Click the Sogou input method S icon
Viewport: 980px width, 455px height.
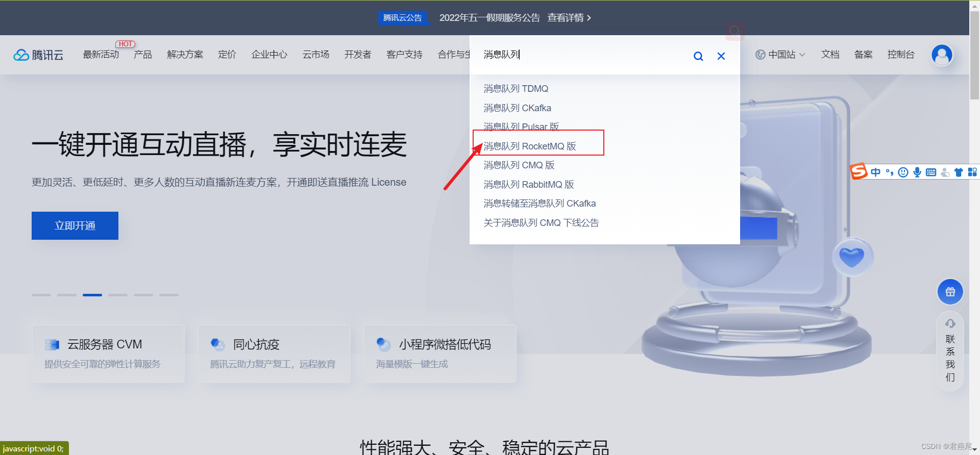point(859,171)
